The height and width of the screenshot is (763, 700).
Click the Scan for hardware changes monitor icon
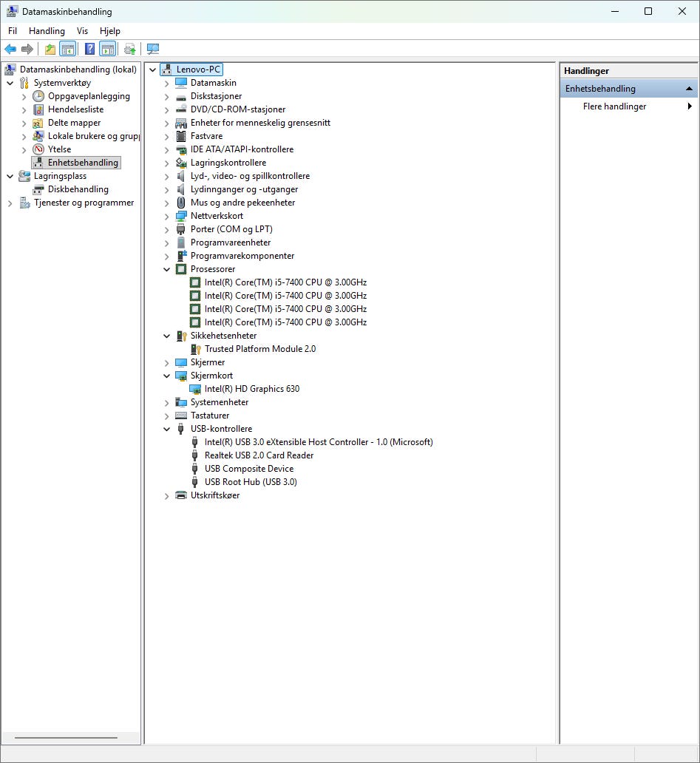pyautogui.click(x=153, y=49)
